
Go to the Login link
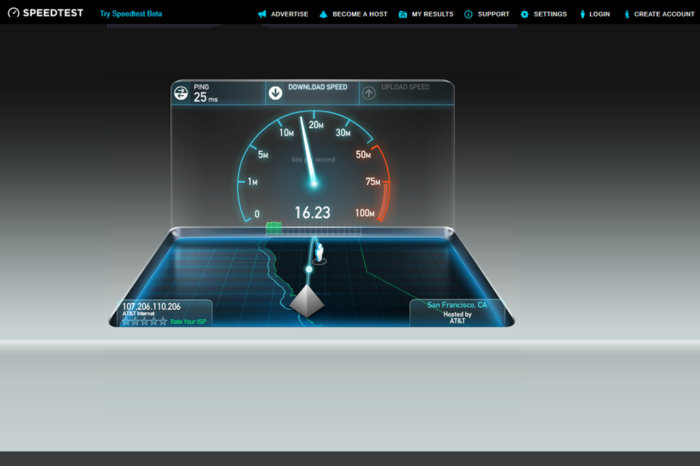coord(599,15)
